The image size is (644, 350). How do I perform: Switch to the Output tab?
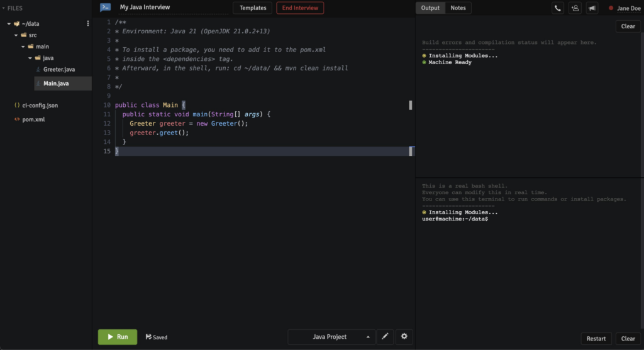point(430,8)
